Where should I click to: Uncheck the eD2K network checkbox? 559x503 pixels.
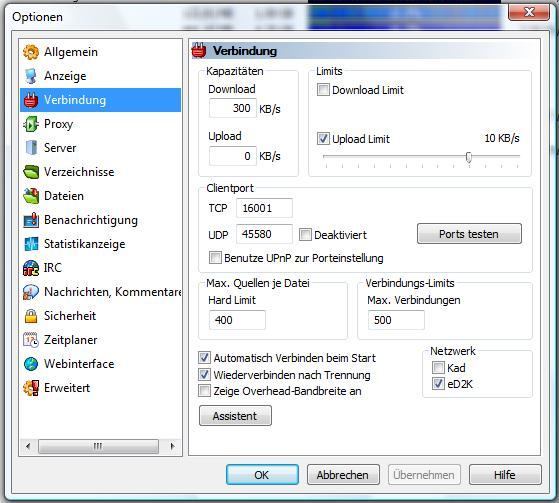(x=438, y=384)
